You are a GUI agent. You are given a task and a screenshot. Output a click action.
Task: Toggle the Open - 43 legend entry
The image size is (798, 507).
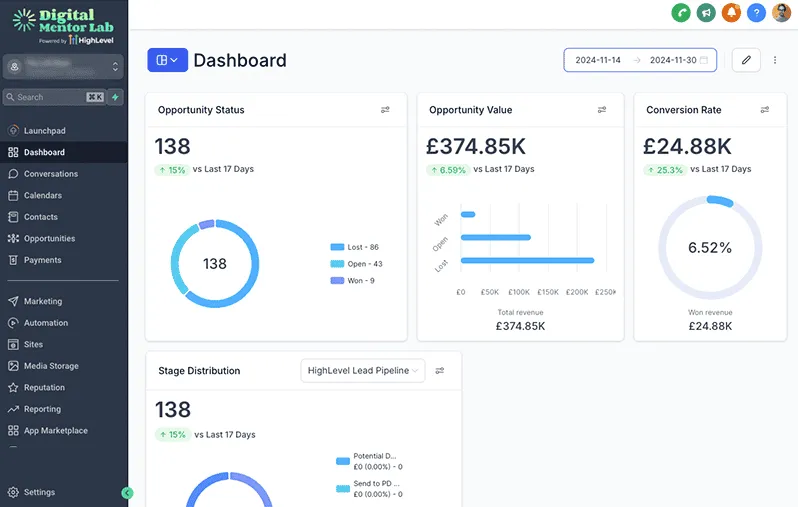[356, 264]
